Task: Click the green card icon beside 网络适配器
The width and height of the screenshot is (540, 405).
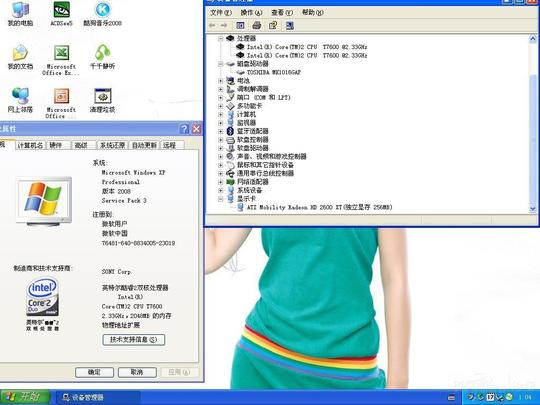Action: click(230, 182)
